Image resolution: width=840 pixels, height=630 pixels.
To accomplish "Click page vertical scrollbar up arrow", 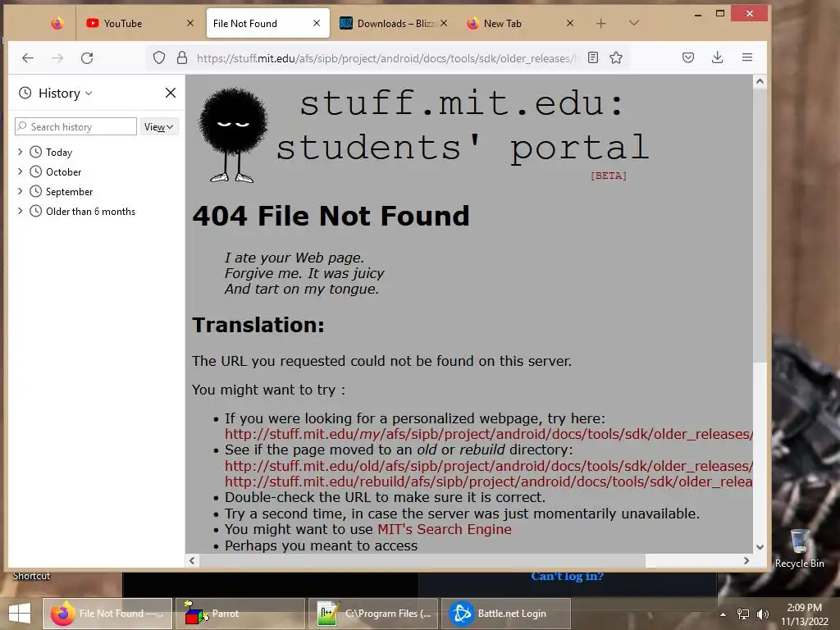I will tap(760, 81).
